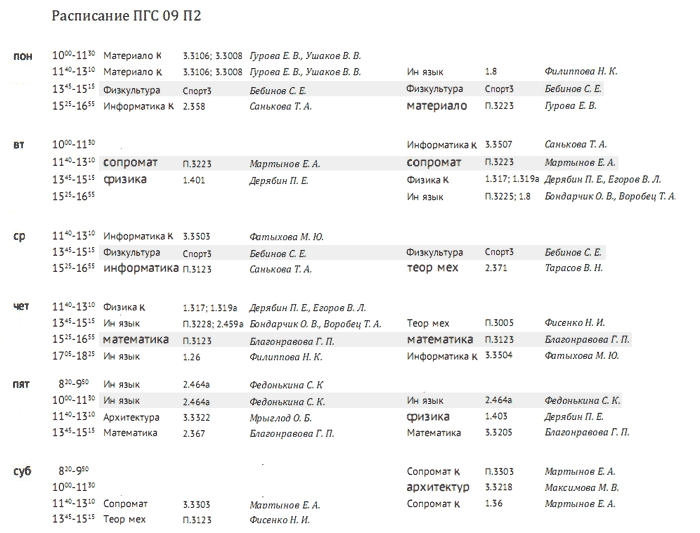Click the "чет" day label
Screen dimensions: 700x533
(22, 307)
